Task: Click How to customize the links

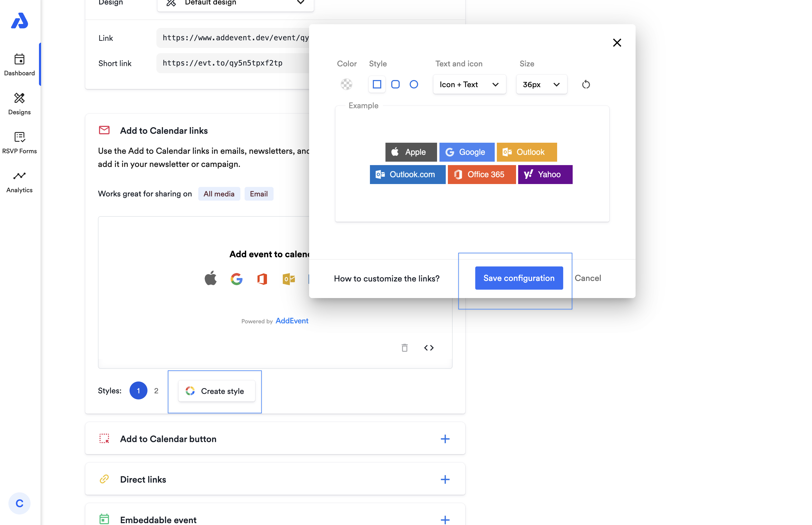Action: click(x=386, y=279)
